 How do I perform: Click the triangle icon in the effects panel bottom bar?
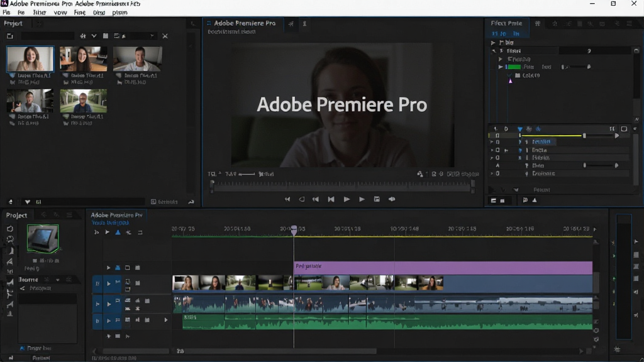pos(535,200)
